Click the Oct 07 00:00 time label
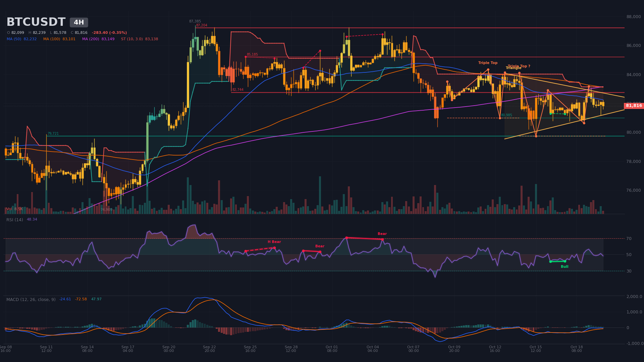The height and width of the screenshot is (362, 644). tap(413, 349)
